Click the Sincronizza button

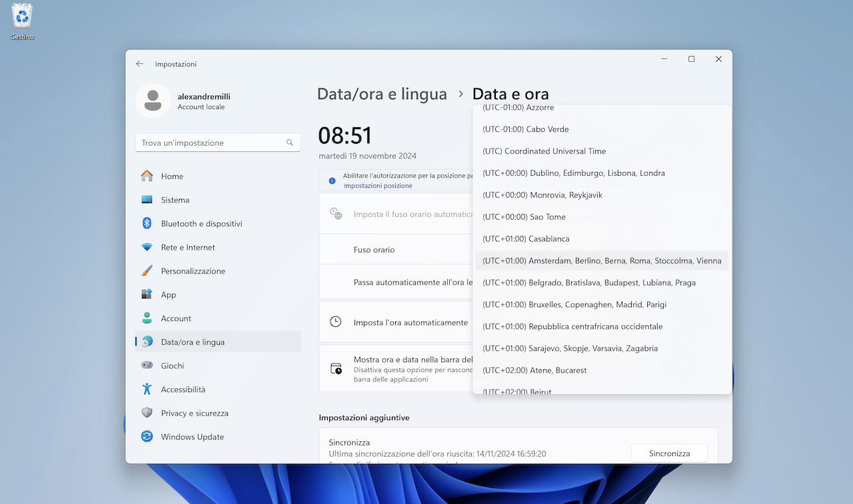point(669,453)
